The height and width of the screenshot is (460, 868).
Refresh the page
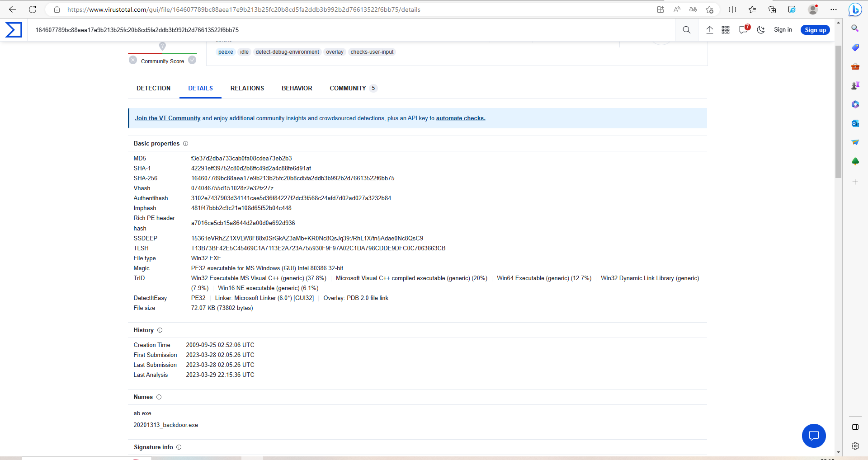coord(33,9)
